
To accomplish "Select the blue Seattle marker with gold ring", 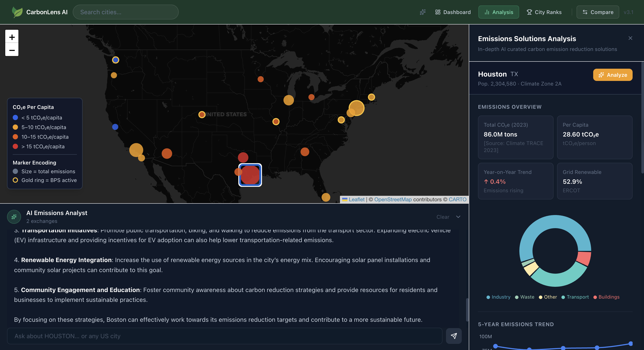I will tap(115, 60).
